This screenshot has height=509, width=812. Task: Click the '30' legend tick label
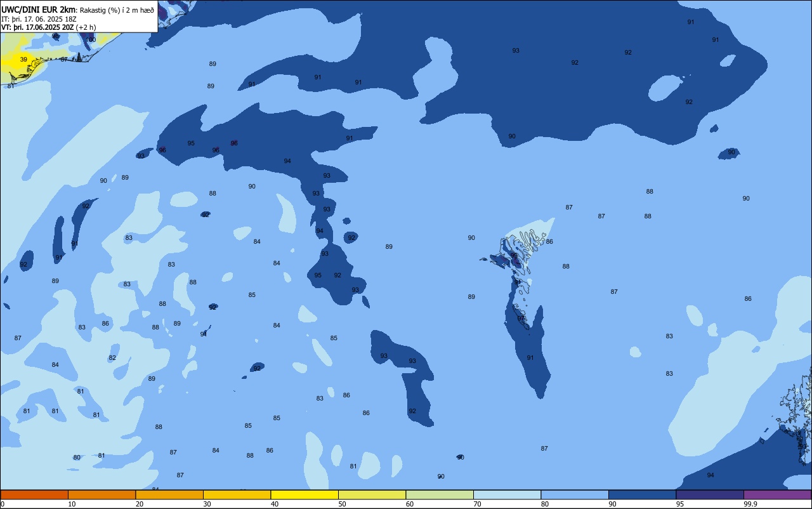[x=207, y=504]
